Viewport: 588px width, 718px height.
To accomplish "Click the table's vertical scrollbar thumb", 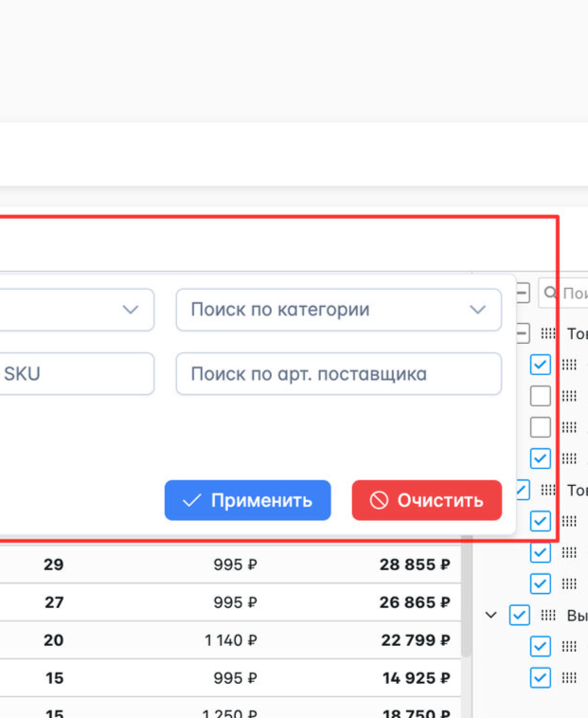I will (x=466, y=598).
